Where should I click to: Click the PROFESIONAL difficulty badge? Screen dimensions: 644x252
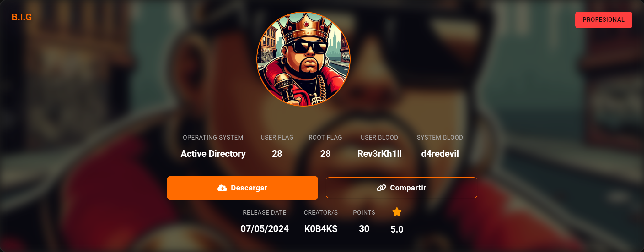click(604, 20)
